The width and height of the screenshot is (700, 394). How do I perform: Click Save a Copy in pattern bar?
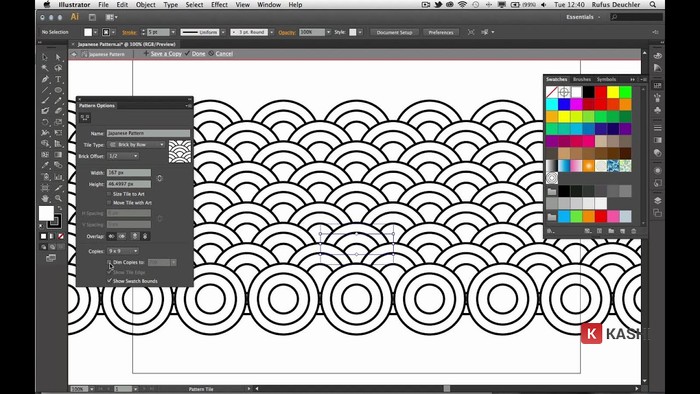162,54
